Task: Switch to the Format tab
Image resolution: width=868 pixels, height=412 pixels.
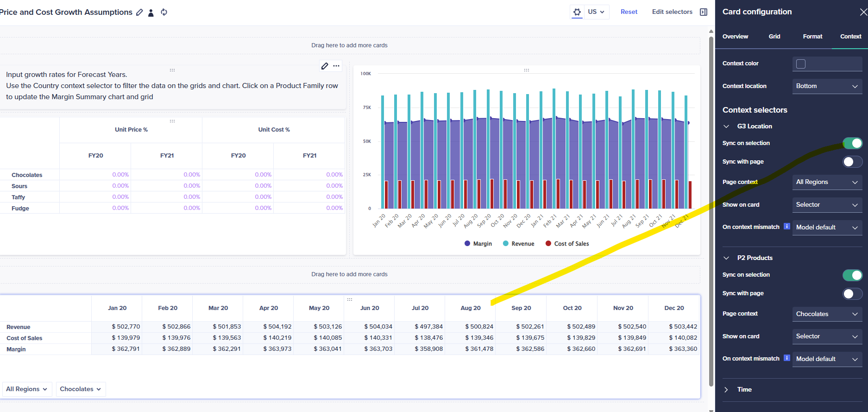Action: point(812,37)
